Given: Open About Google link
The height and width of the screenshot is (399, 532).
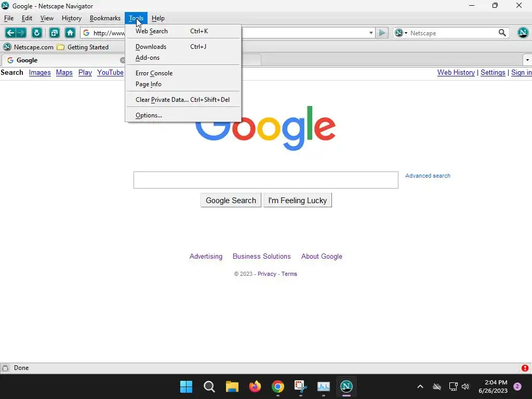Looking at the screenshot, I should (x=322, y=257).
